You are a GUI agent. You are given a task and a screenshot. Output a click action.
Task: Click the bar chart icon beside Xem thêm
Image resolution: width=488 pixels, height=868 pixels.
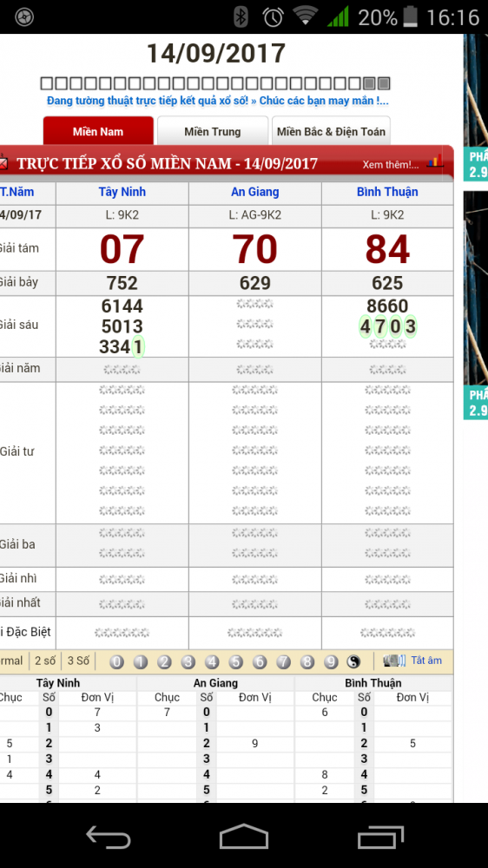(436, 161)
